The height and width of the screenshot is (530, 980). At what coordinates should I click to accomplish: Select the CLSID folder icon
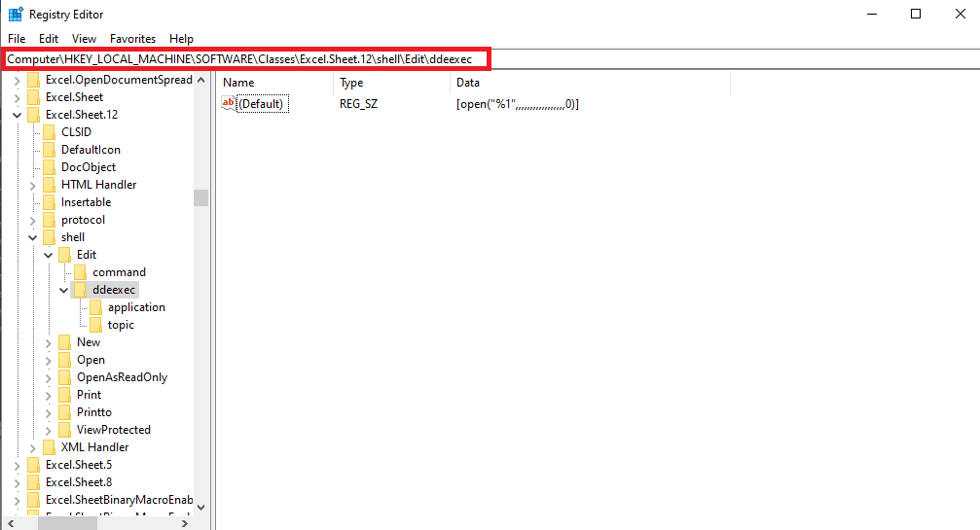[x=50, y=132]
